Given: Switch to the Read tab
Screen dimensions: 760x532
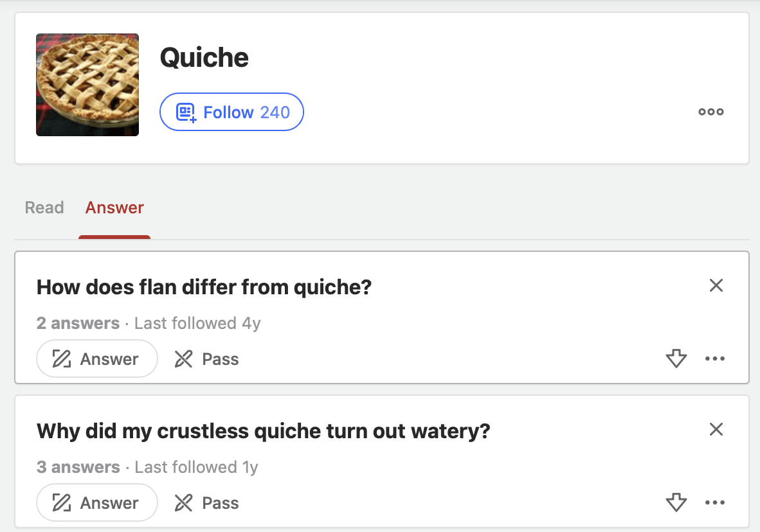Looking at the screenshot, I should point(44,207).
